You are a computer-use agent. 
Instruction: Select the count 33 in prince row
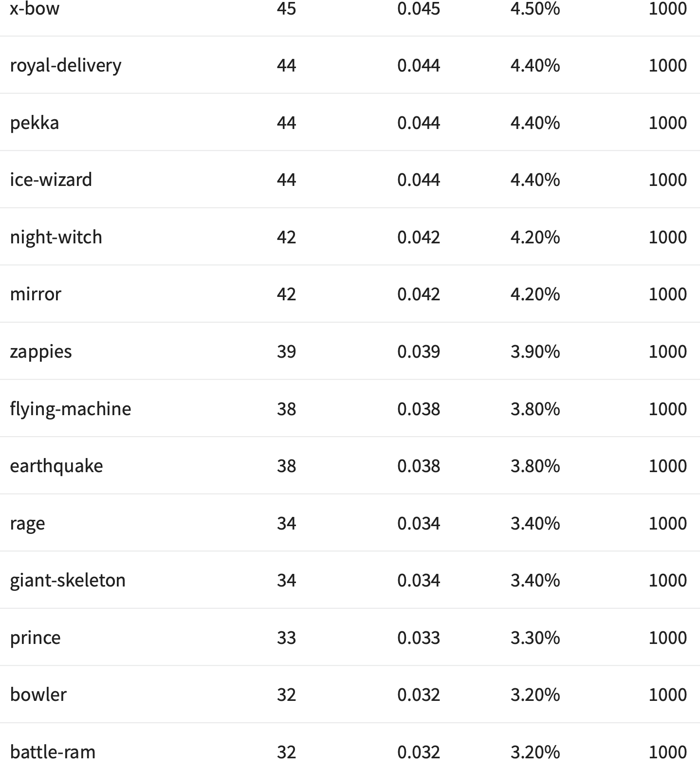coord(286,638)
